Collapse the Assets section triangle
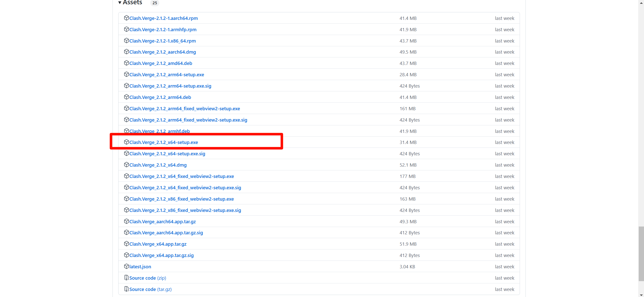Screen dimensions: 644x297 point(120,3)
